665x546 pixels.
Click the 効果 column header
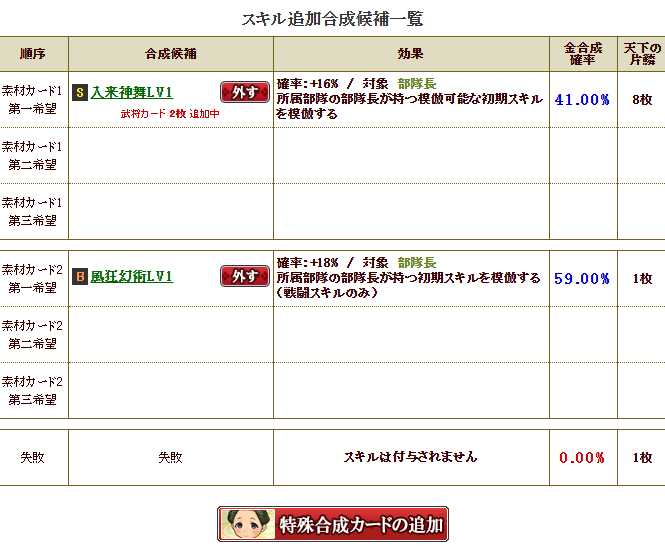(x=411, y=54)
